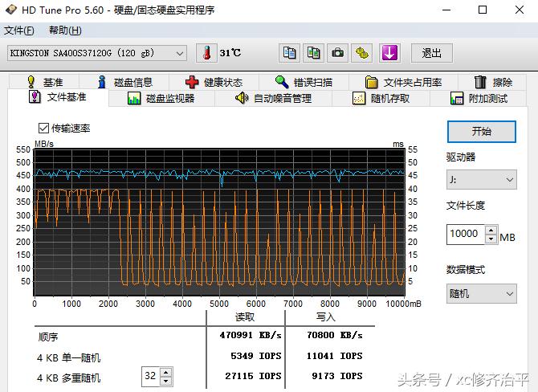The width and height of the screenshot is (538, 392).
Task: Click the 4 KB 单一随机 row label
Action: tap(68, 357)
